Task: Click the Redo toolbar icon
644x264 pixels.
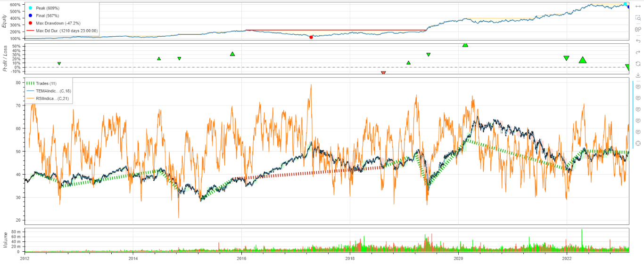Action: coord(638,52)
